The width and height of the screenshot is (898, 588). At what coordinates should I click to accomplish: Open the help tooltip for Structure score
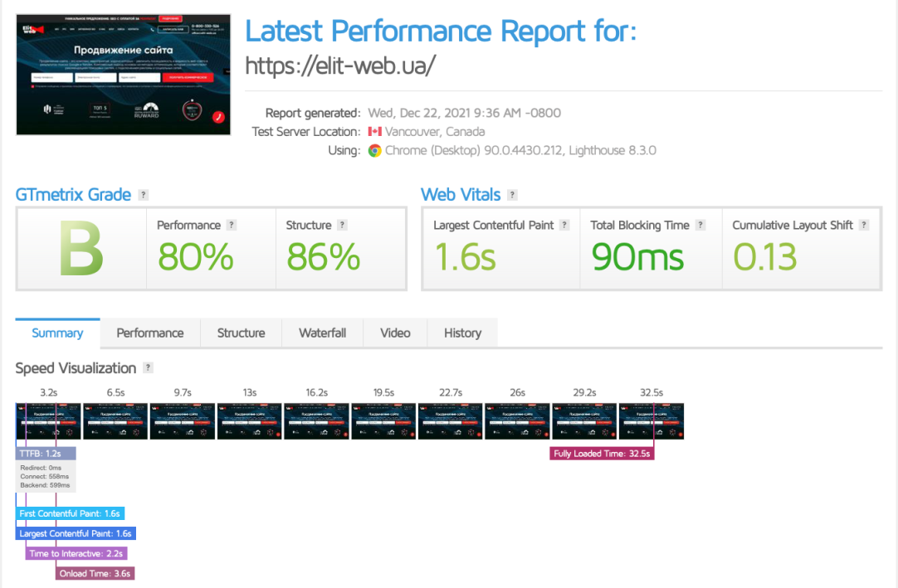click(342, 225)
